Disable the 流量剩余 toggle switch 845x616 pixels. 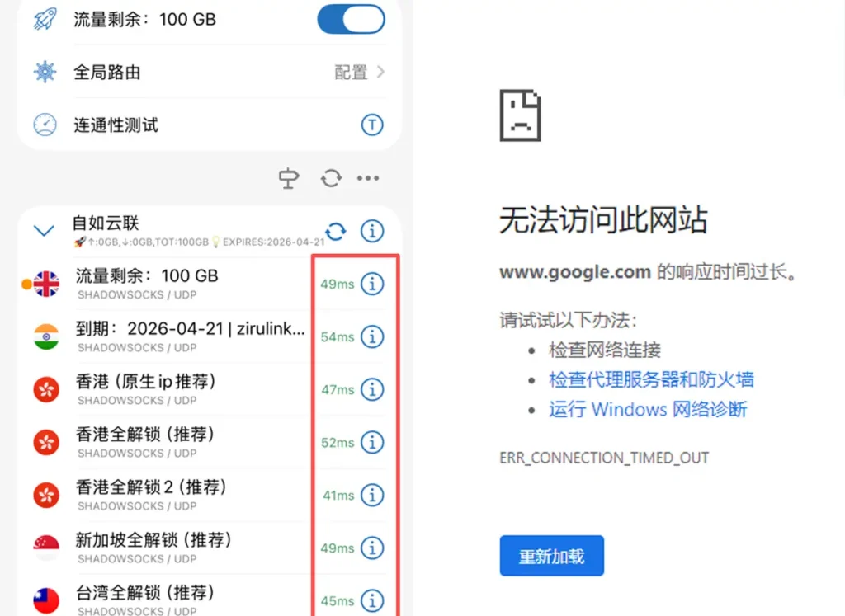point(351,19)
